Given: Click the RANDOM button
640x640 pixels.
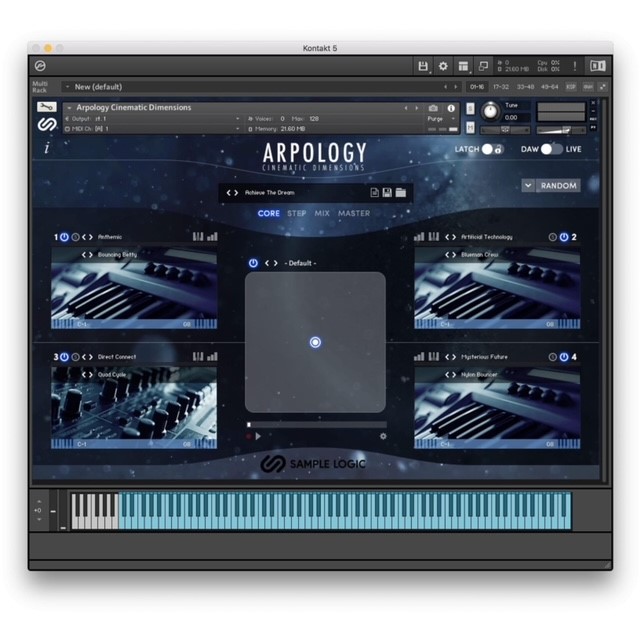Looking at the screenshot, I should 558,185.
